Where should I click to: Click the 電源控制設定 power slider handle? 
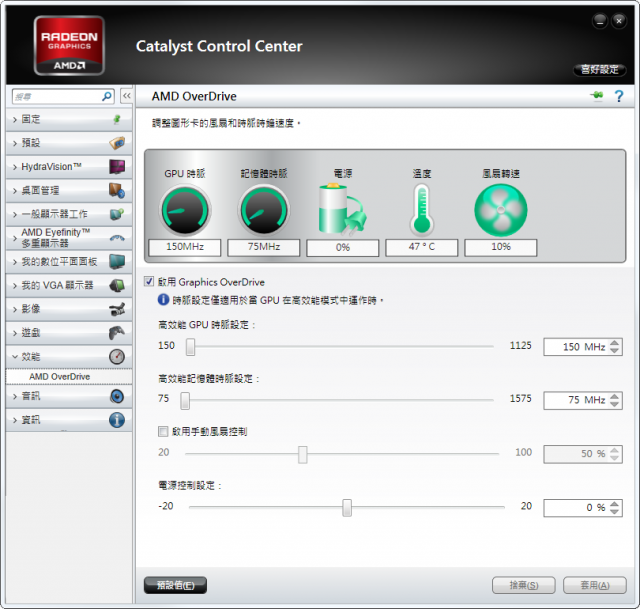pos(347,507)
